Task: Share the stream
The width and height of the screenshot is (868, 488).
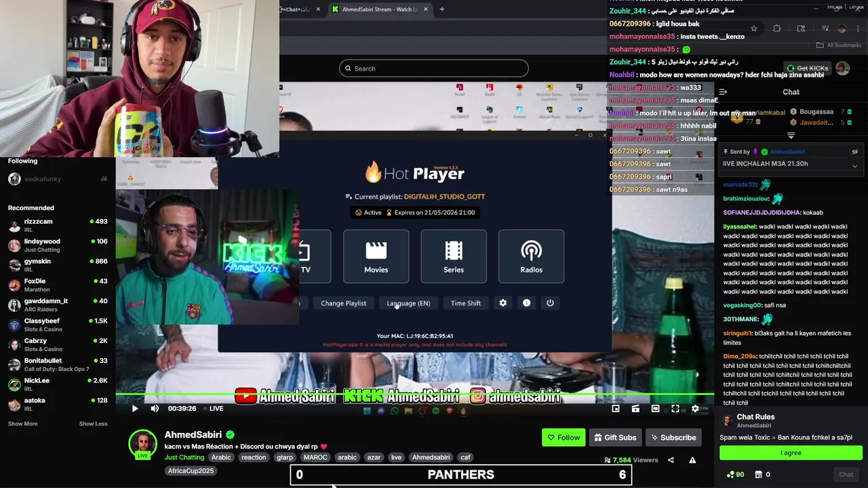Action: click(x=671, y=460)
